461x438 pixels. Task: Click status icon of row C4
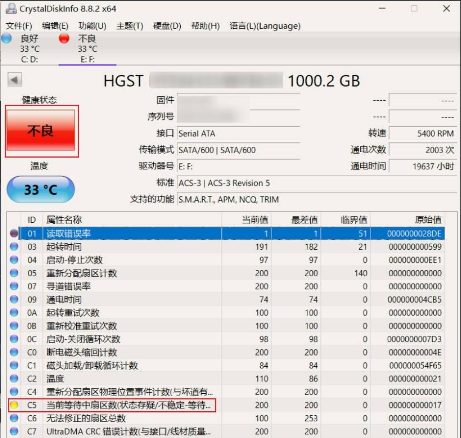14,392
